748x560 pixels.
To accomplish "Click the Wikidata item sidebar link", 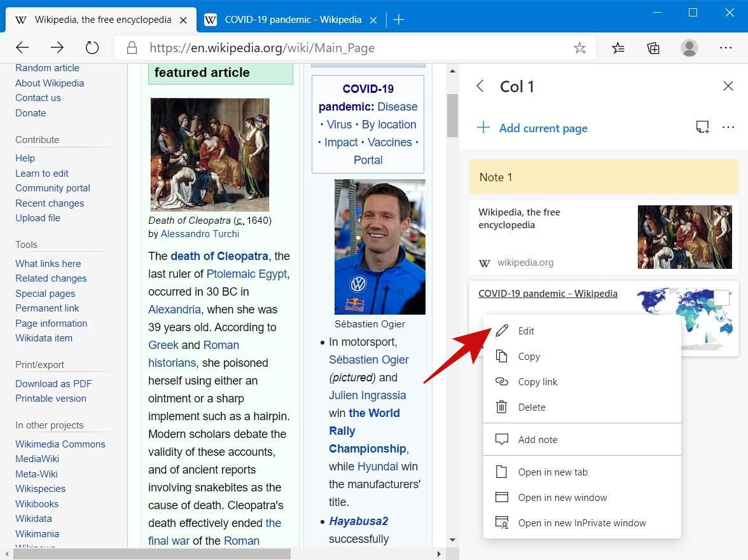I will click(44, 338).
